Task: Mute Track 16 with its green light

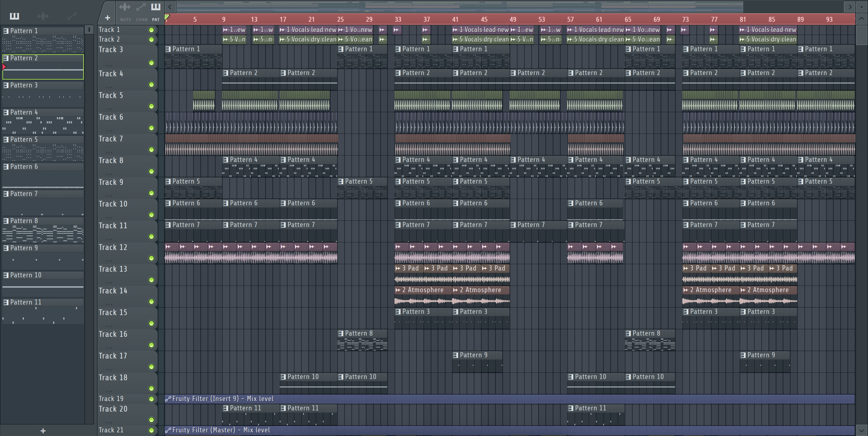Action: click(x=152, y=345)
